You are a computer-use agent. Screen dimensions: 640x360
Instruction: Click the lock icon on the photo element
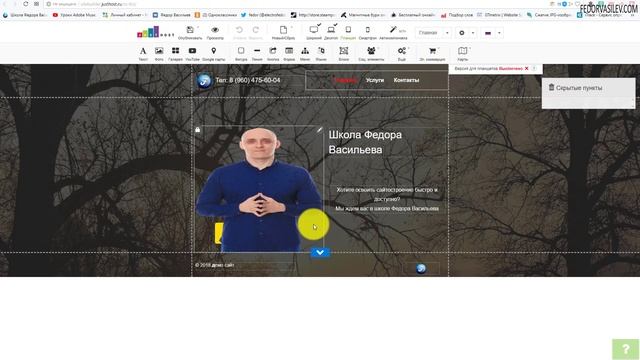click(x=198, y=130)
